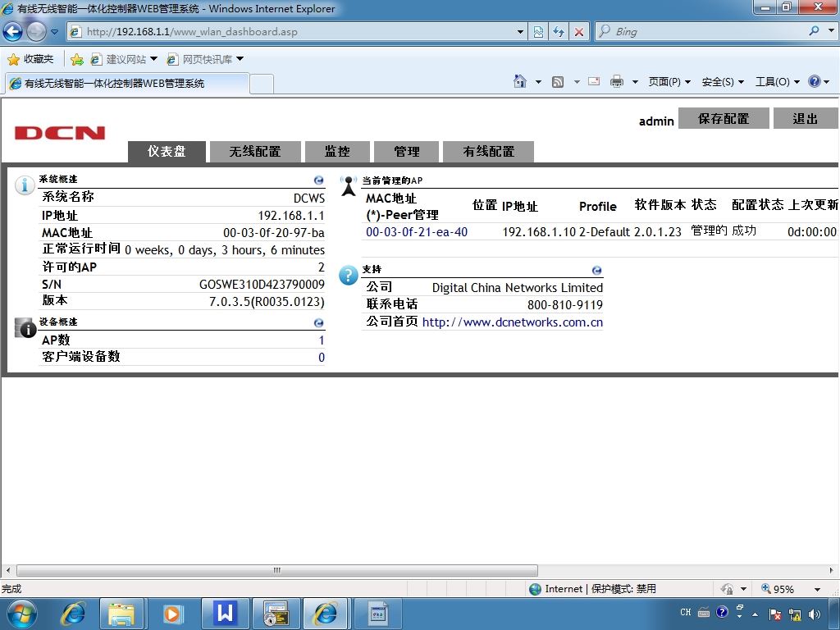
Task: Click the antenna icon beside 当前管理的AP
Action: (x=349, y=186)
